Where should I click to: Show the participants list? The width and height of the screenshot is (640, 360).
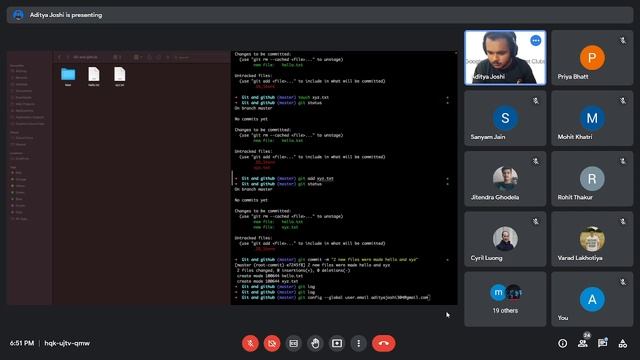tap(583, 343)
